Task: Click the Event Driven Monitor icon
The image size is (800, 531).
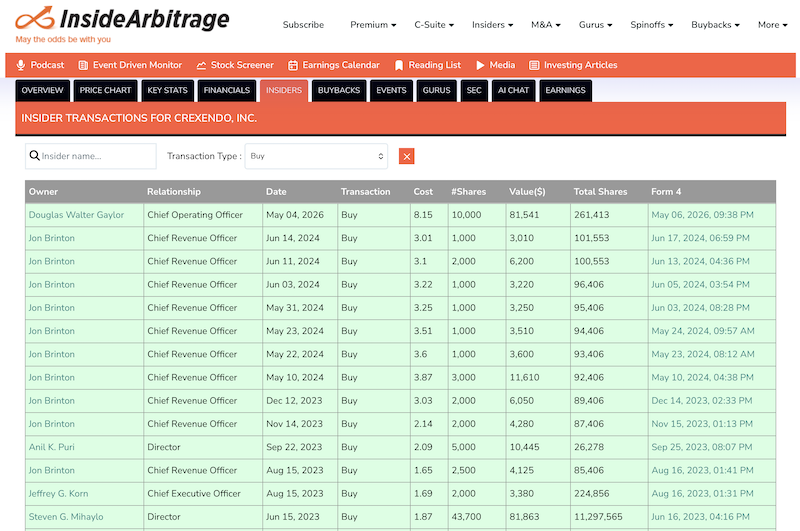Action: pos(83,65)
